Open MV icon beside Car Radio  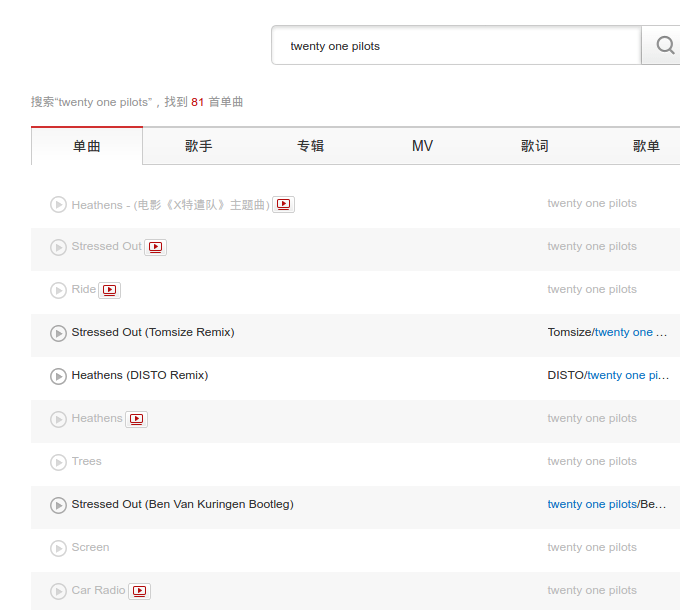(139, 591)
